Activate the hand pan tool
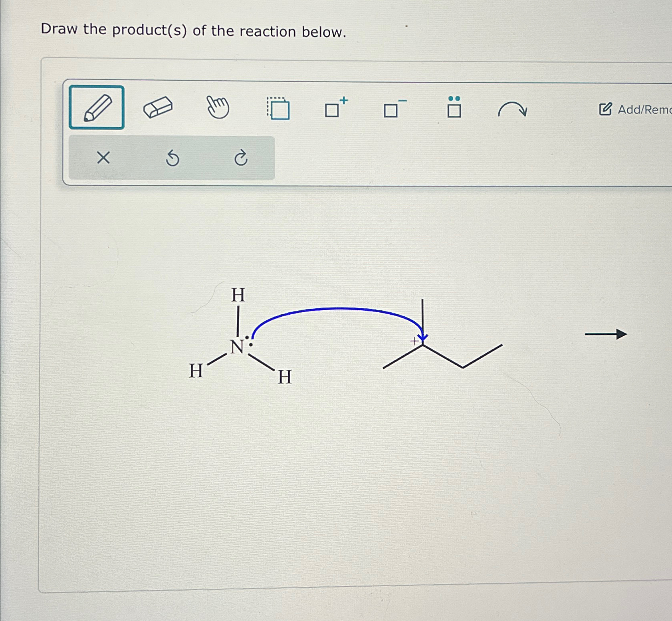Image resolution: width=672 pixels, height=621 pixels. coord(218,106)
